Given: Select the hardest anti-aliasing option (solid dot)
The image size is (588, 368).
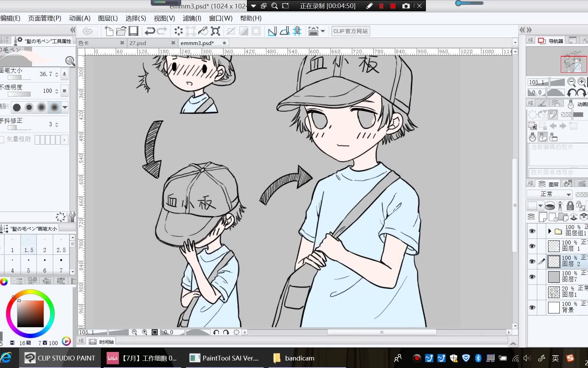Looking at the screenshot, I should tap(17, 107).
